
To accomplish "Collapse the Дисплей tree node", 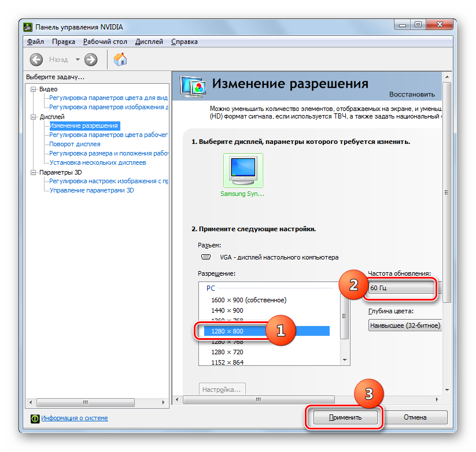I will [x=34, y=117].
